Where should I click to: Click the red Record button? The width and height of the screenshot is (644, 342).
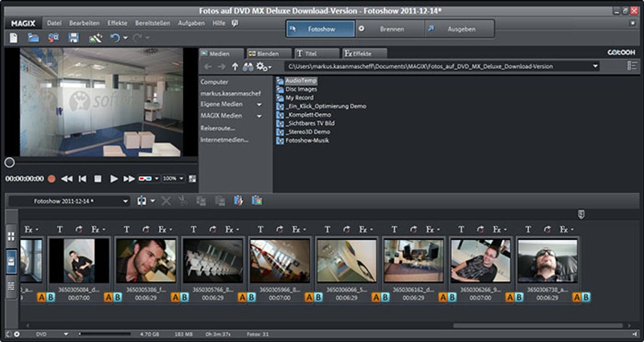[52, 179]
